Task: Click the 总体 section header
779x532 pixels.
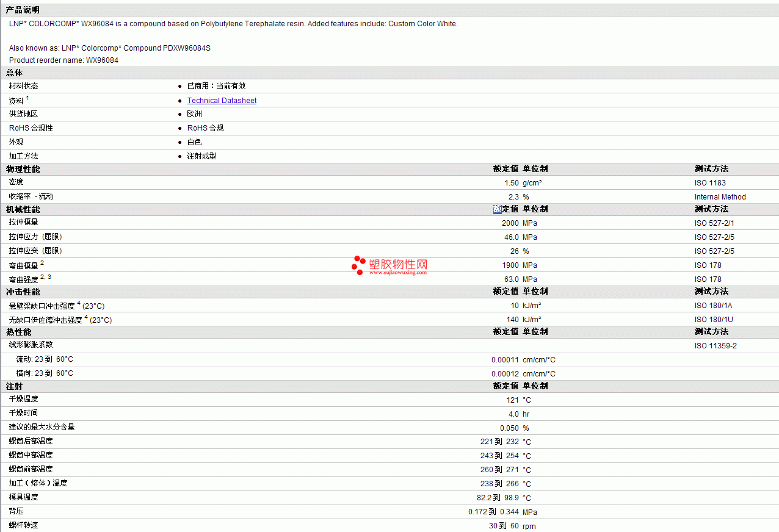Action: [15, 73]
